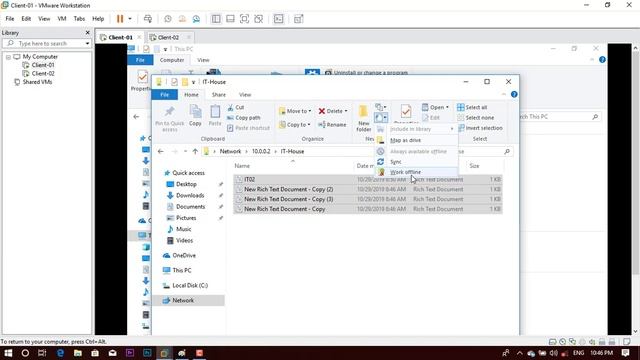Click Select none in the ribbon
640x360 pixels.
(x=476, y=118)
